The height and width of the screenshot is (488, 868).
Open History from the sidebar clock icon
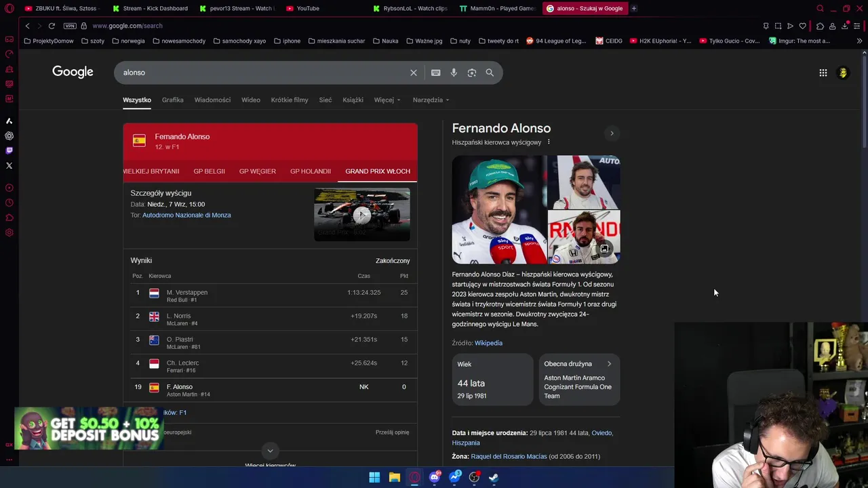click(9, 203)
